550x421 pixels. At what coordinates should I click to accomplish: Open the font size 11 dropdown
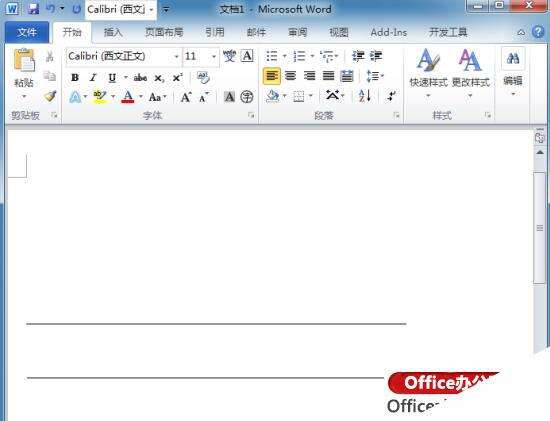[214, 56]
